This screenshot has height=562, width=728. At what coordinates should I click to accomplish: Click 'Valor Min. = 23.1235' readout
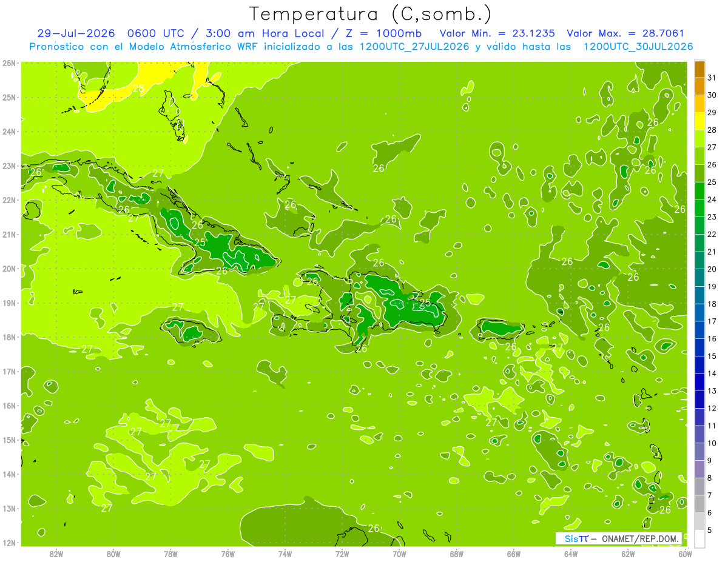pyautogui.click(x=497, y=33)
